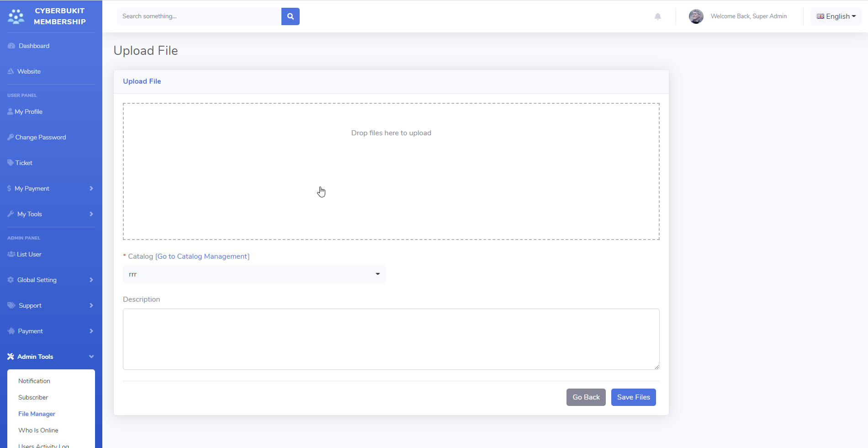868x448 pixels.
Task: Click the Cyberbukit Membership logo
Action: click(x=48, y=16)
